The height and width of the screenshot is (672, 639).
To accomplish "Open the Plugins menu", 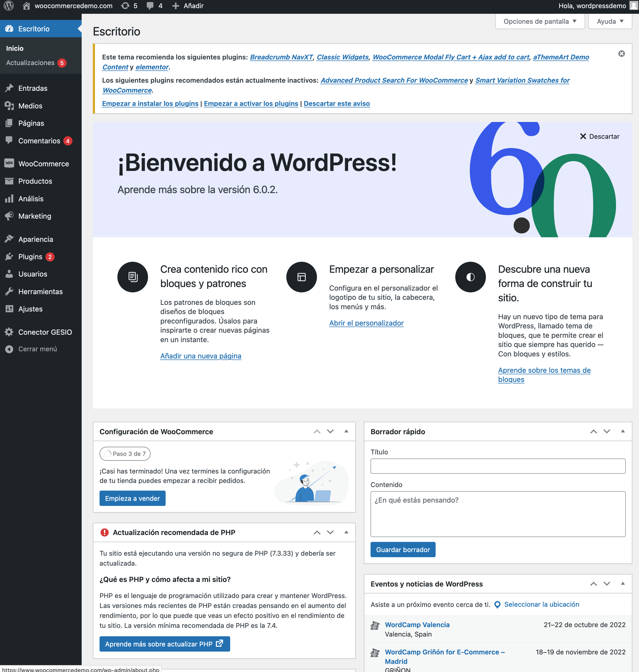I will click(41, 256).
